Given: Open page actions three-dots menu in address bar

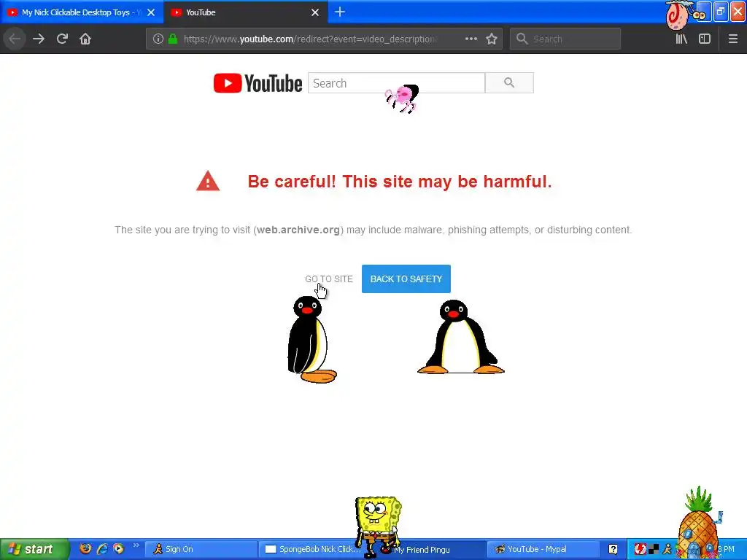Looking at the screenshot, I should (x=471, y=39).
